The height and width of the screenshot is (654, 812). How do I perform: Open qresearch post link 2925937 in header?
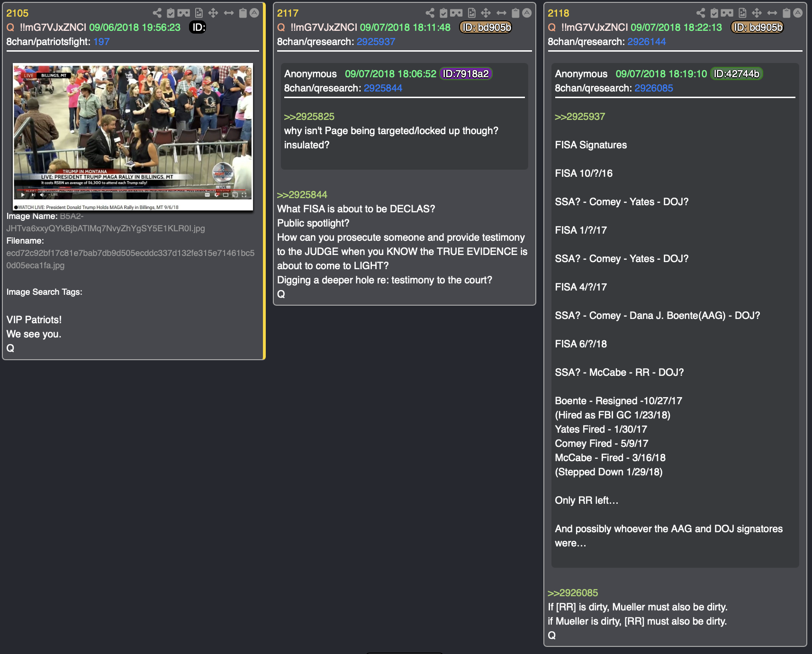point(376,42)
